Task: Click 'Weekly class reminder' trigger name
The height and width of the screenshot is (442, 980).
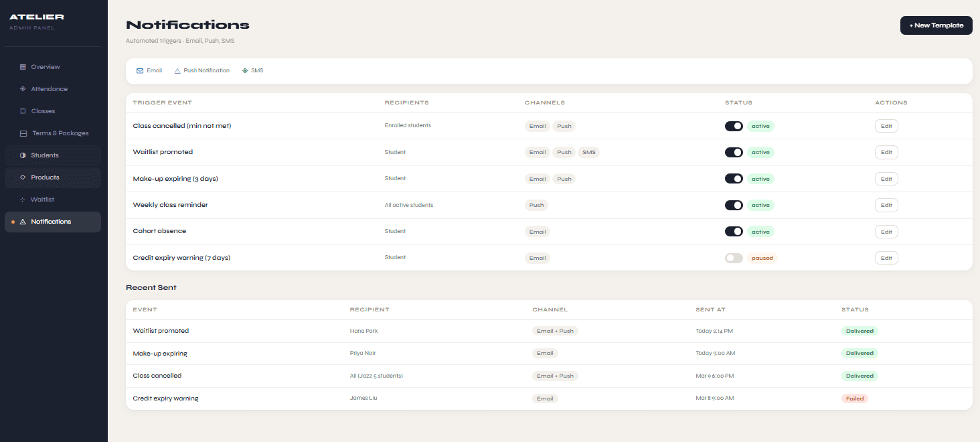Action: coord(171,205)
